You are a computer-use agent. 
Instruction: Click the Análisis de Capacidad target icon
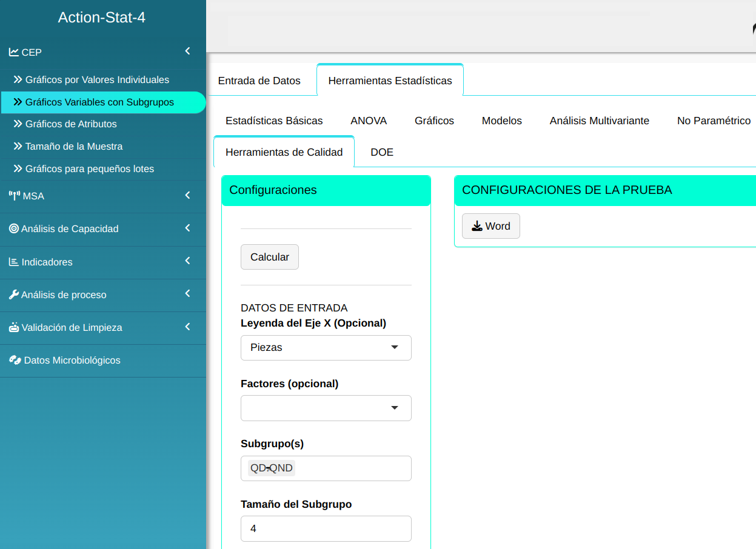(14, 228)
